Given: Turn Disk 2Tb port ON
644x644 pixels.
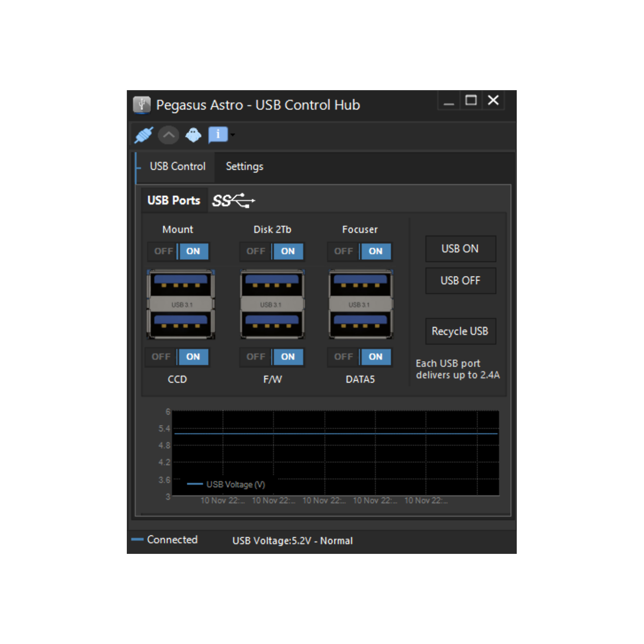Looking at the screenshot, I should pyautogui.click(x=288, y=251).
